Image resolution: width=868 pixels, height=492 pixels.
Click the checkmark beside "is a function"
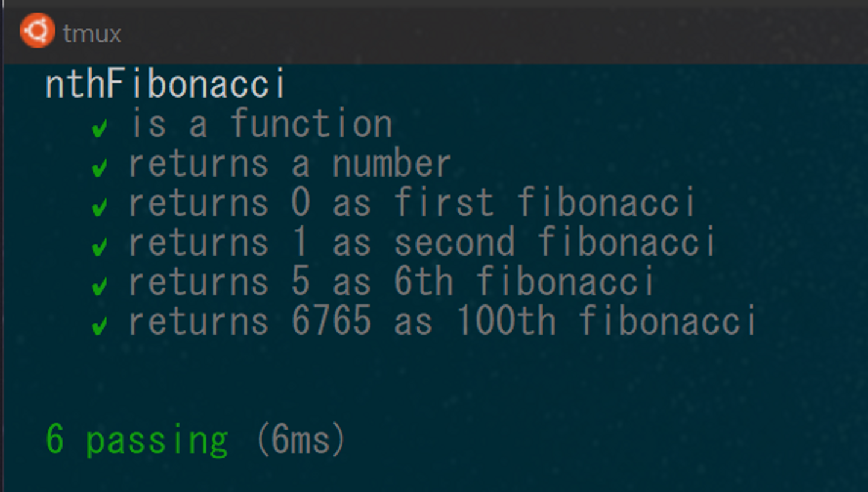point(100,128)
